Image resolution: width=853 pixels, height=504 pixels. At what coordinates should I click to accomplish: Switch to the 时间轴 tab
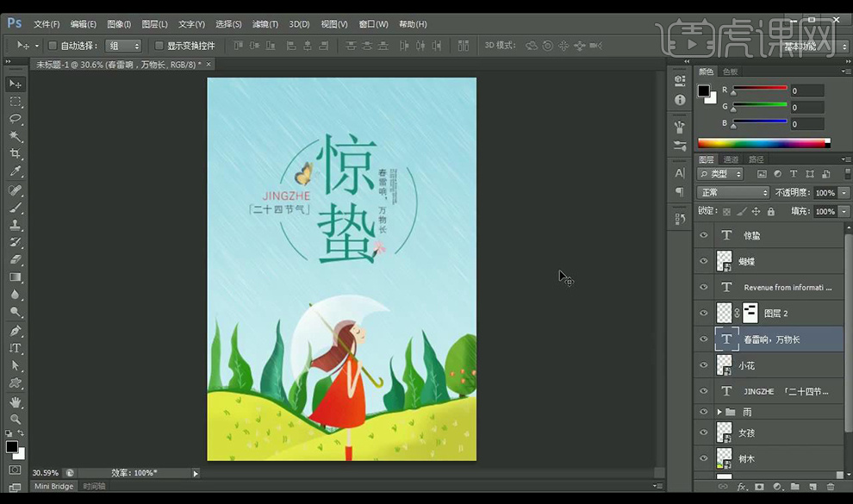click(x=94, y=486)
